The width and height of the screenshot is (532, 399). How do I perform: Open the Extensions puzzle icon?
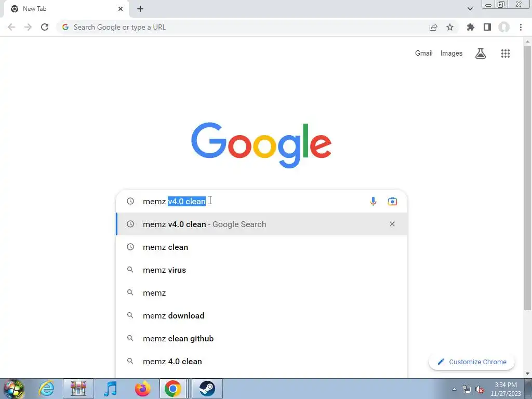click(x=471, y=27)
